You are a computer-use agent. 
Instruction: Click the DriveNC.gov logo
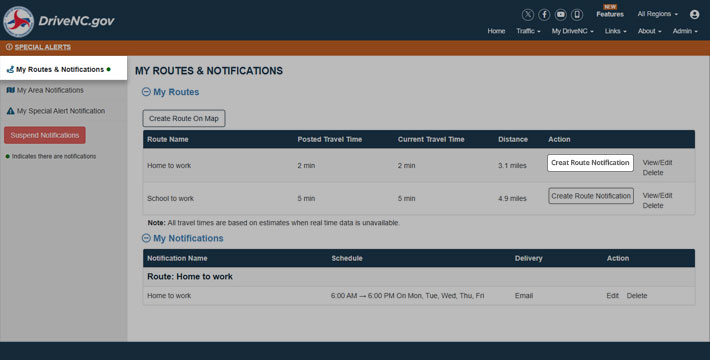(59, 21)
